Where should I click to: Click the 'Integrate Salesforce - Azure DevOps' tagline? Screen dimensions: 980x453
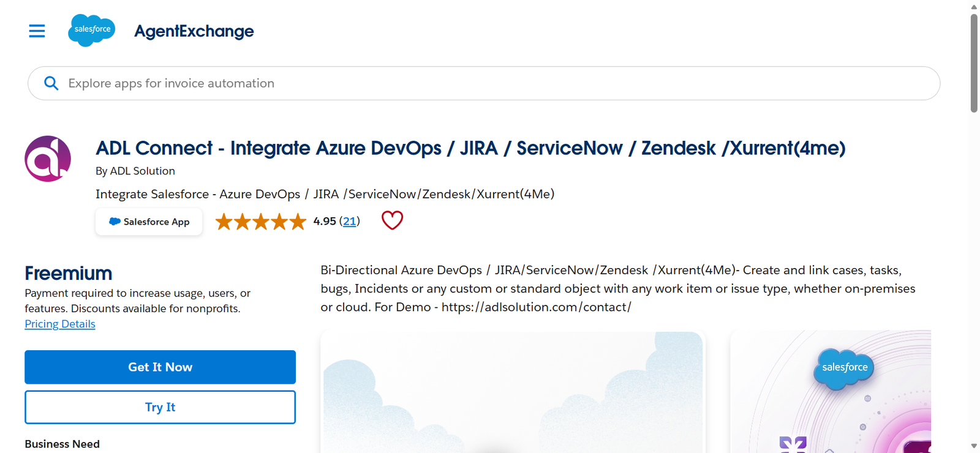click(325, 194)
